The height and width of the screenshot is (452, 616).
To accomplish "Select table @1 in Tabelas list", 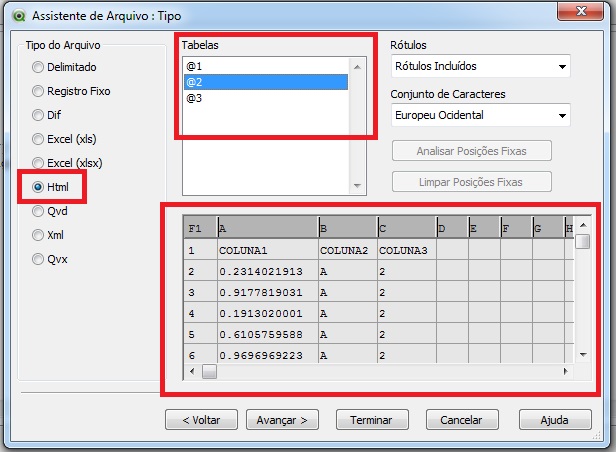I will pos(265,65).
